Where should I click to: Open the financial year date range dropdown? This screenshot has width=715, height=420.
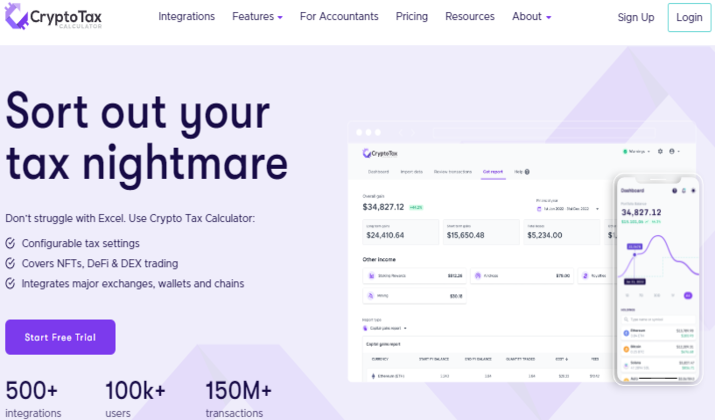pos(568,209)
